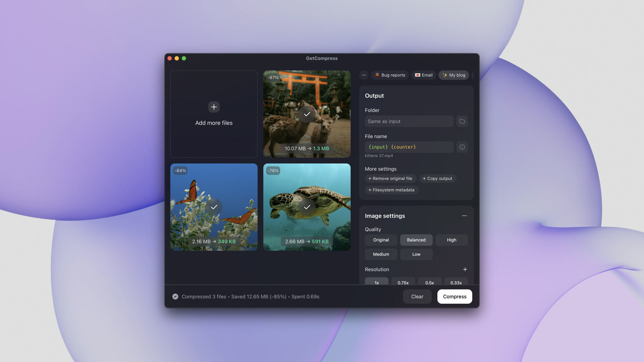Open My blog link
The image size is (644, 362).
pos(454,75)
